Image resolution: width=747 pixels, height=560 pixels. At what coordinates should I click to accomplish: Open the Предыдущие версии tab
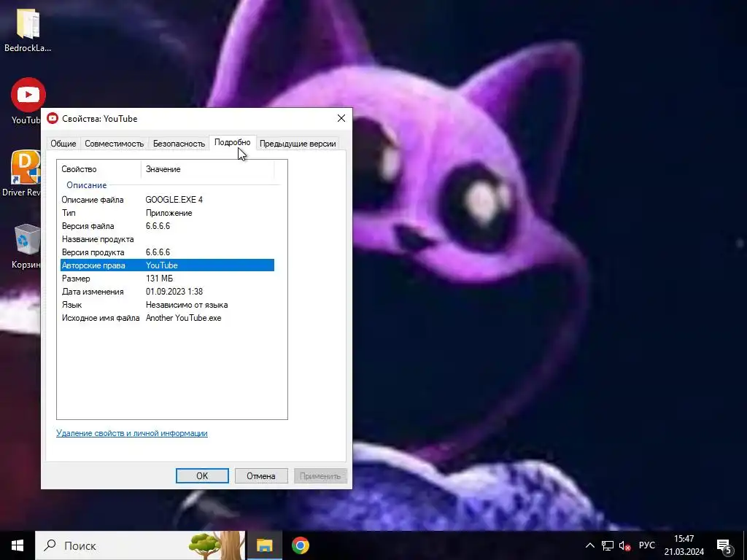click(298, 144)
